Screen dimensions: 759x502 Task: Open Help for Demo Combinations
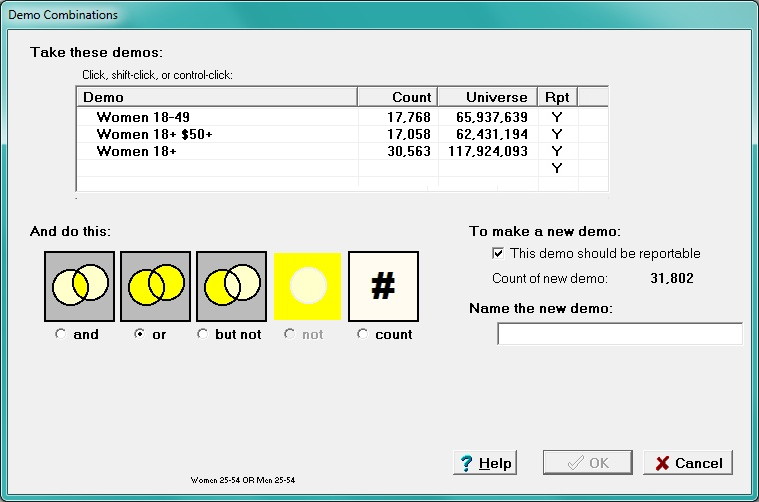click(x=485, y=463)
